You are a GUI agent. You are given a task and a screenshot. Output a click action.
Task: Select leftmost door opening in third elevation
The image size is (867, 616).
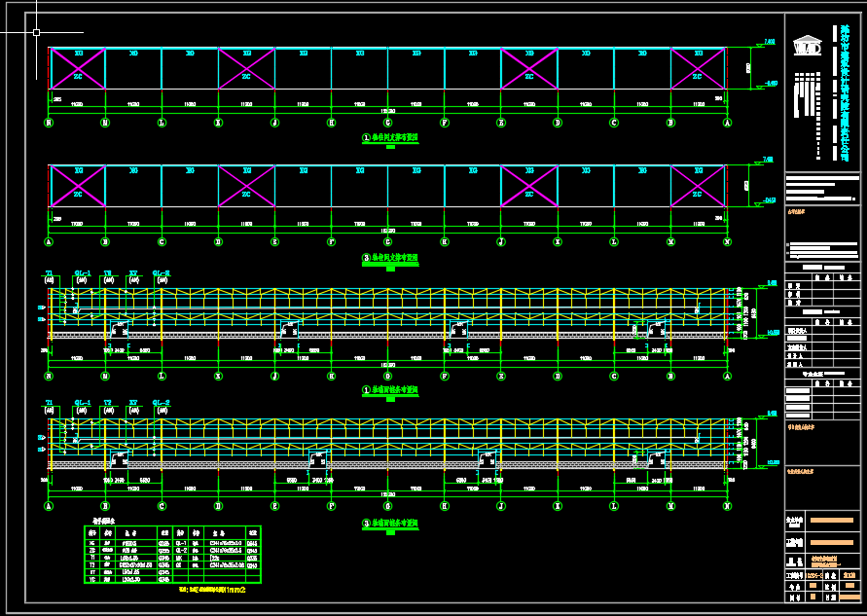click(121, 327)
